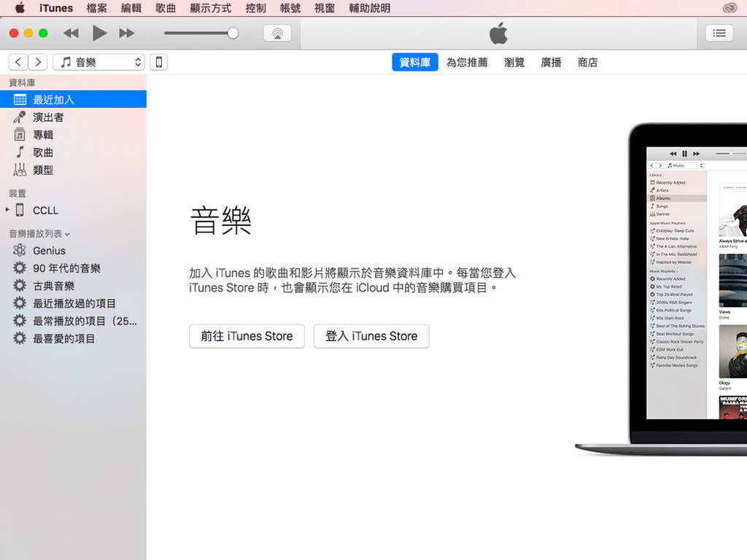This screenshot has height=560, width=747.
Task: Switch to the 為您推薦 tab
Action: tap(467, 63)
